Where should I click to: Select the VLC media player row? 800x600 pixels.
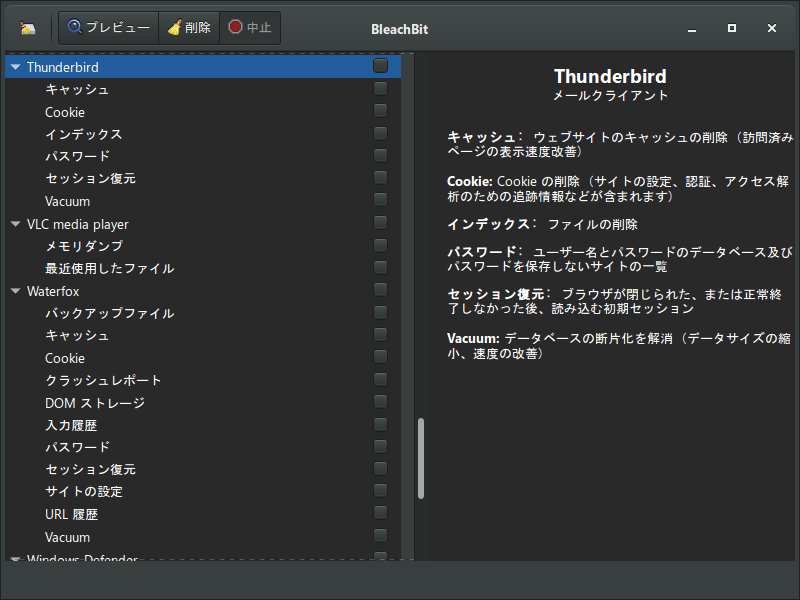click(x=203, y=224)
